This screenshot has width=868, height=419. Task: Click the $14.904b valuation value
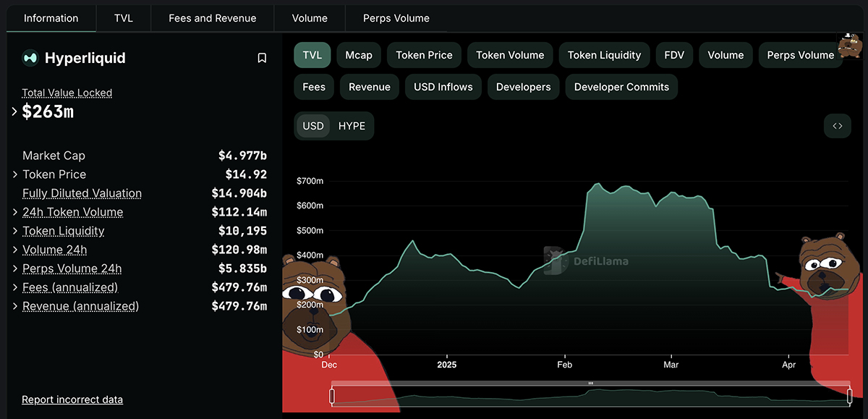click(239, 193)
